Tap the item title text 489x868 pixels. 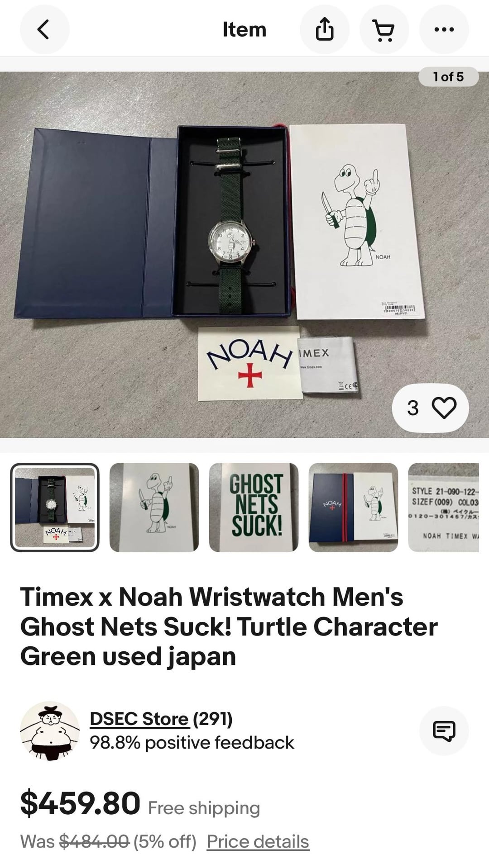229,627
